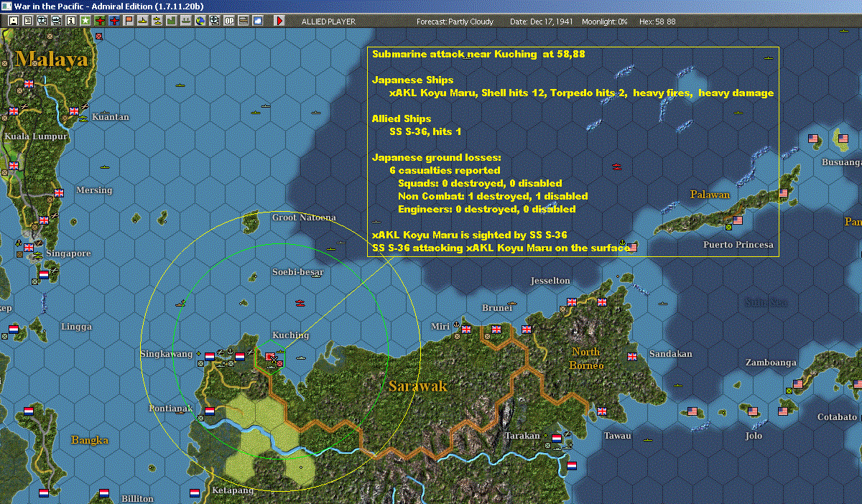Viewport: 862px width, 504px height.
Task: Click 'Date: Dec 17, 1941' status text
Action: click(541, 22)
